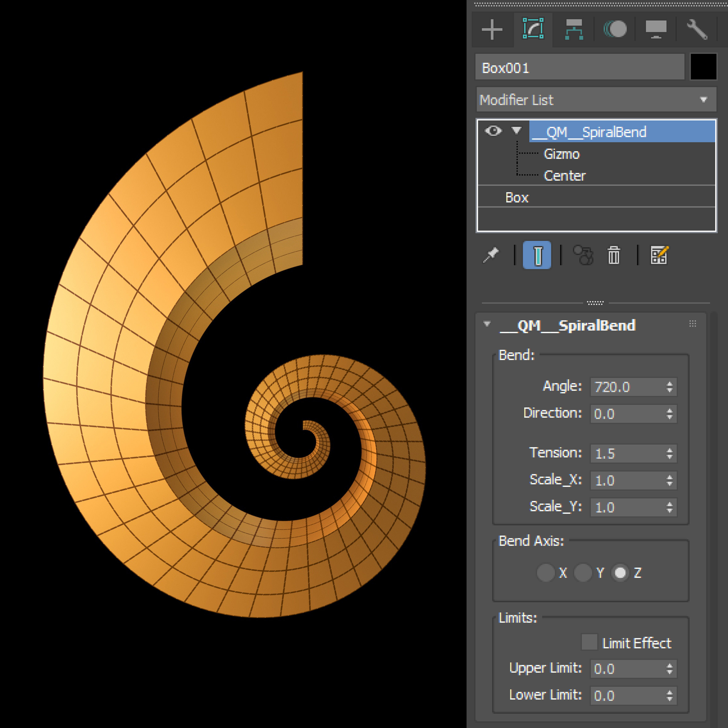The height and width of the screenshot is (728, 728).
Task: Select the Gizmo sub-object level
Action: [x=562, y=154]
